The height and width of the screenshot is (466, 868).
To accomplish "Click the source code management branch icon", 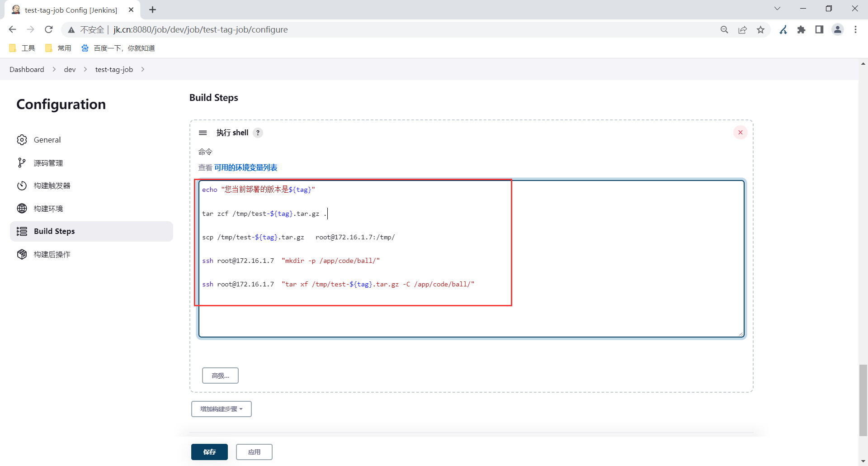I will (22, 163).
